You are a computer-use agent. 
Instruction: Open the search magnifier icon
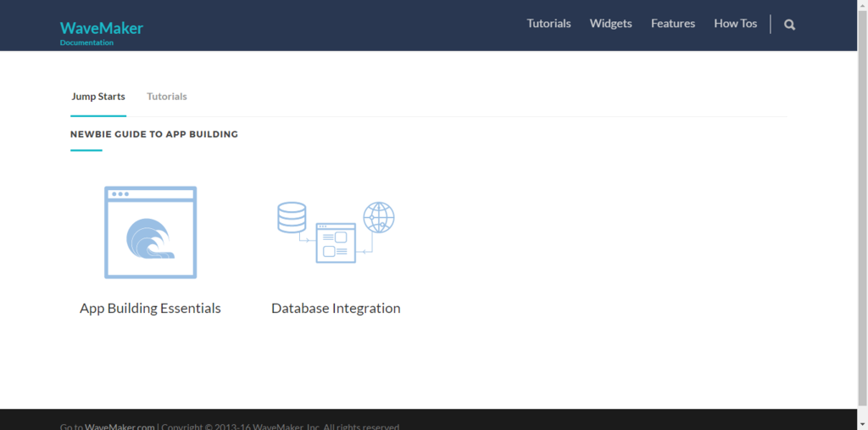click(x=789, y=25)
